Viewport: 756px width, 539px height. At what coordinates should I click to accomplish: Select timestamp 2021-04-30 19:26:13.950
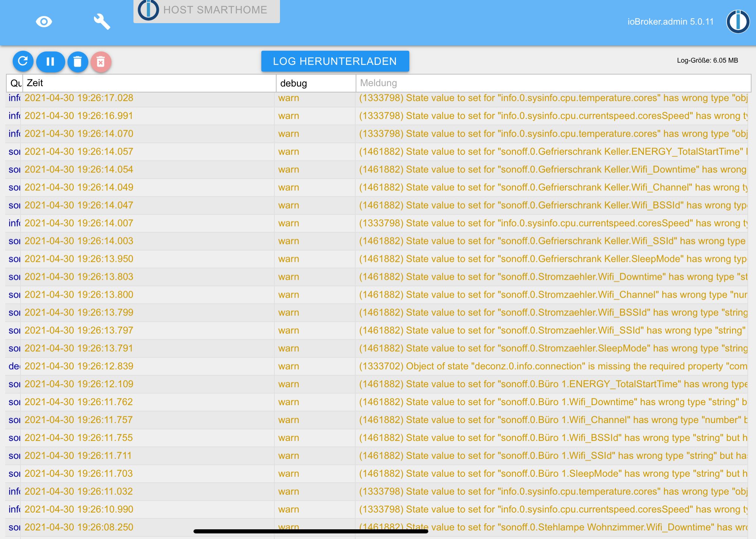tap(79, 259)
